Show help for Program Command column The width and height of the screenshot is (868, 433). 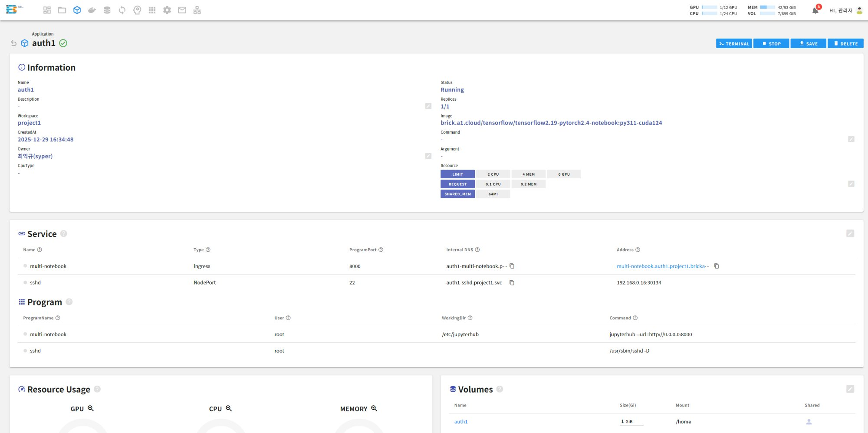635,318
